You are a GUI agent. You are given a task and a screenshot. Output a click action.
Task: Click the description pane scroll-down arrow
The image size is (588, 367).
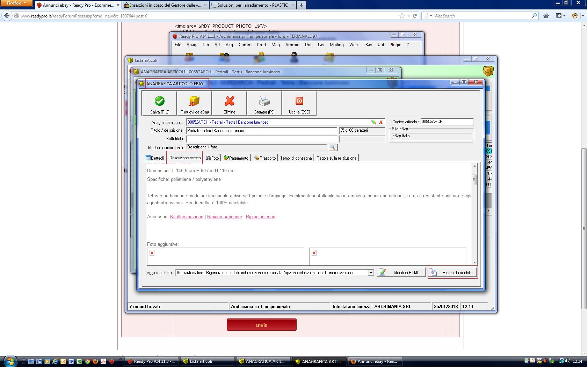tap(474, 262)
